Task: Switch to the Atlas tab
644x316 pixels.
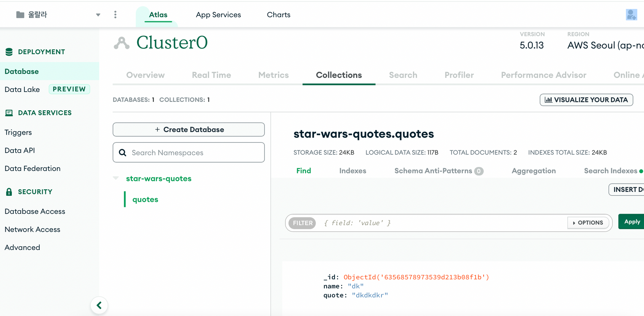Action: (x=158, y=15)
